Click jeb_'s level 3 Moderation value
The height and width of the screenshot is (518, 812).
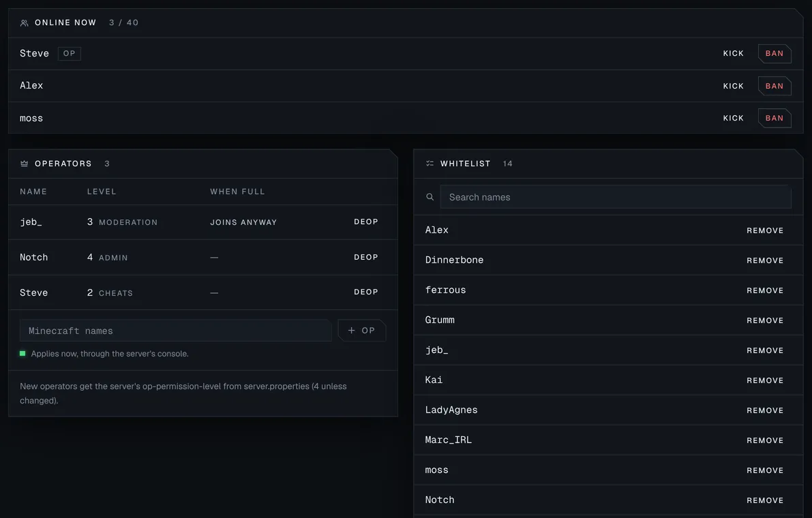[x=122, y=222]
